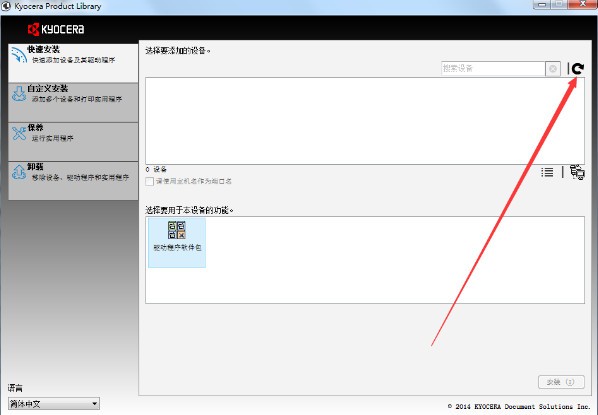Clear the device search box
The width and height of the screenshot is (598, 415).
pyautogui.click(x=553, y=69)
